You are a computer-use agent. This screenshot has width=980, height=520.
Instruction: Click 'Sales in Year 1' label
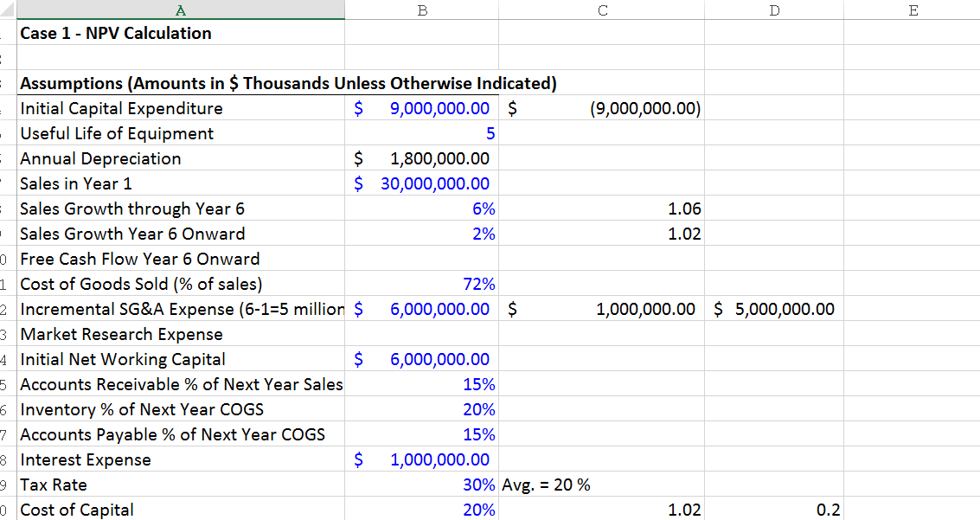point(181,183)
